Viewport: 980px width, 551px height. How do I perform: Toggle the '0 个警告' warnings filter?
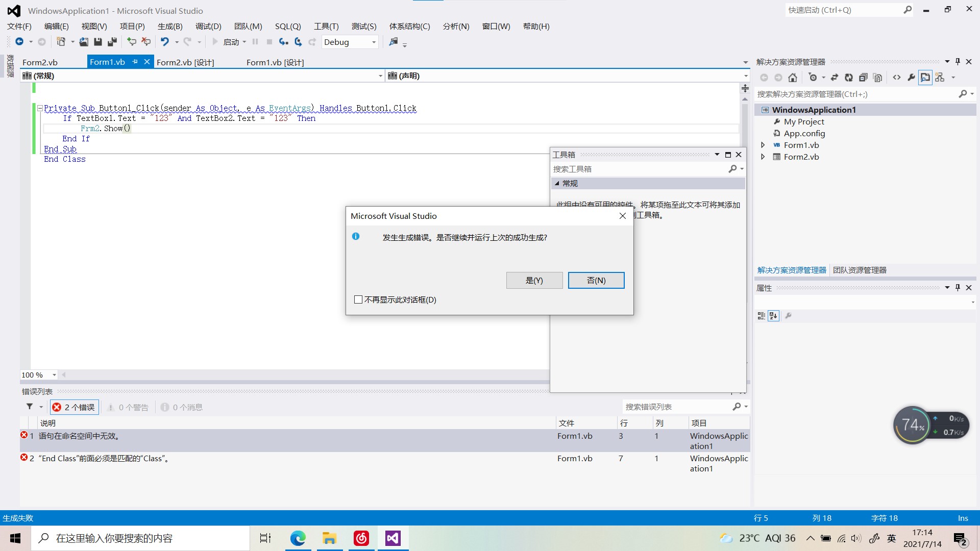tap(128, 407)
